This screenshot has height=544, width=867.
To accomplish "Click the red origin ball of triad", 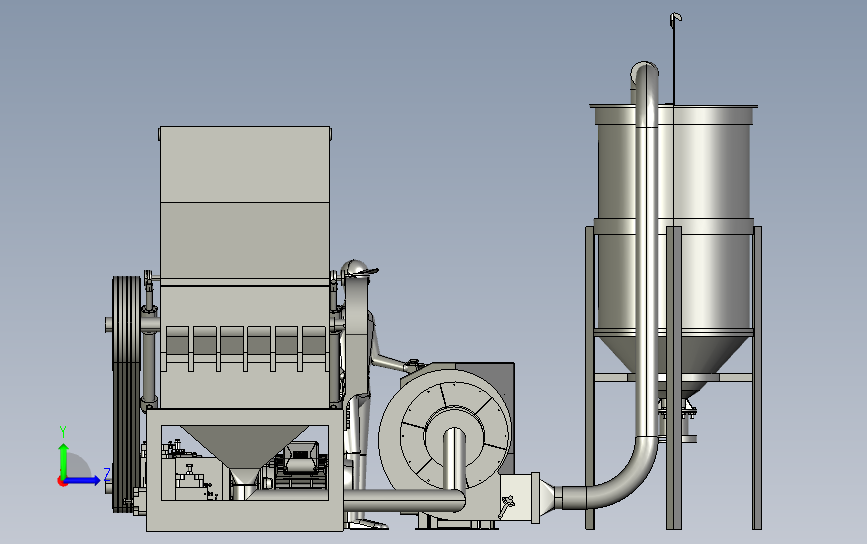I will tap(62, 482).
